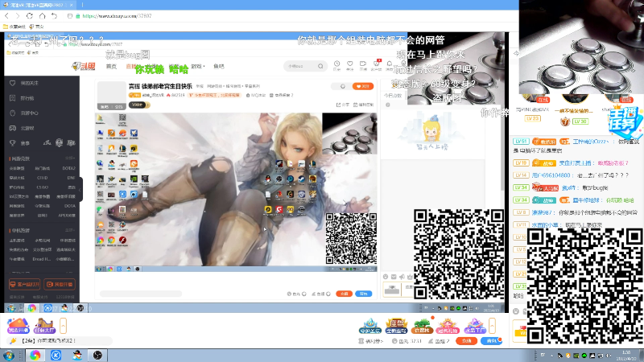Open the blue K app on the taskbar
This screenshot has width=644, height=362.
click(56, 355)
